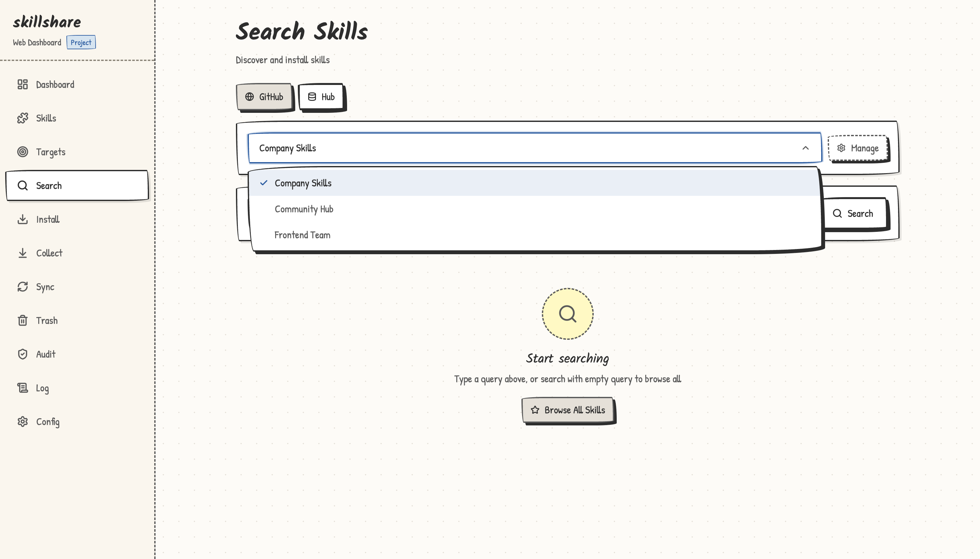Click the Config gear icon in sidebar
The width and height of the screenshot is (980, 559).
tap(23, 422)
